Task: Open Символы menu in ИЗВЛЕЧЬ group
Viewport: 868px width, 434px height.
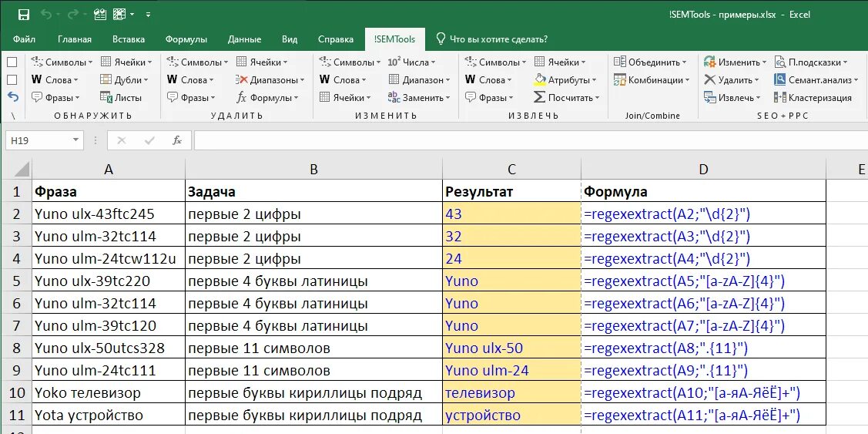Action: [495, 62]
